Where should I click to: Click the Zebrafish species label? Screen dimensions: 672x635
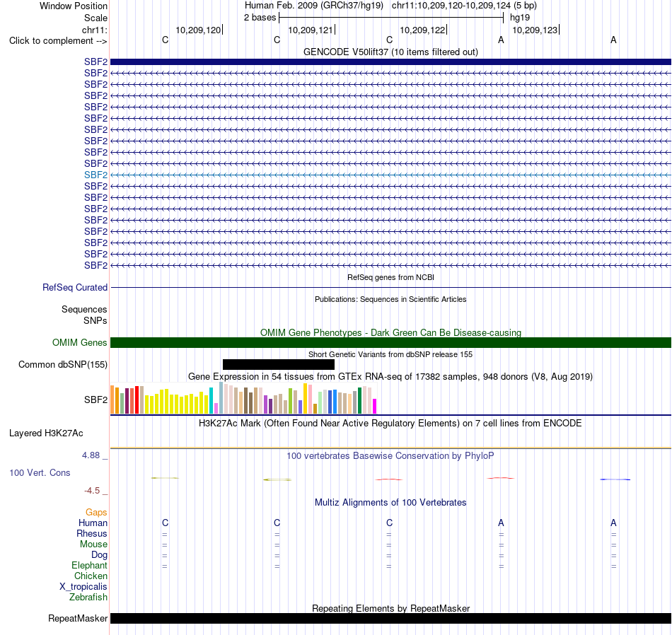pyautogui.click(x=88, y=597)
